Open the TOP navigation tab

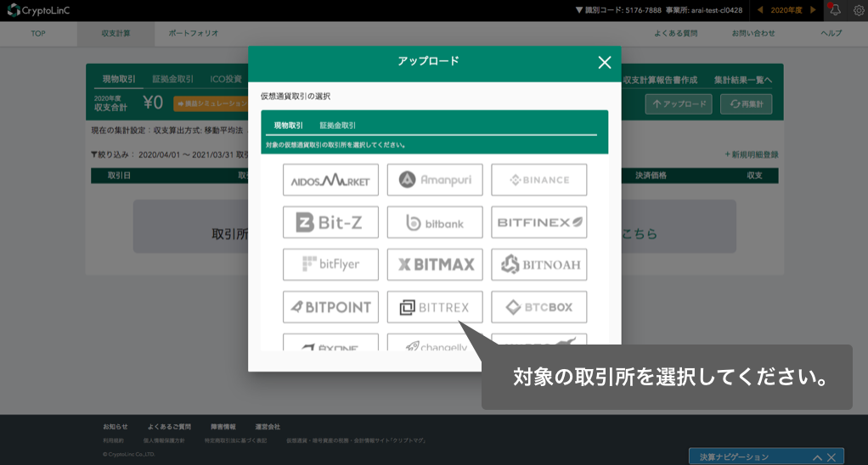point(38,33)
